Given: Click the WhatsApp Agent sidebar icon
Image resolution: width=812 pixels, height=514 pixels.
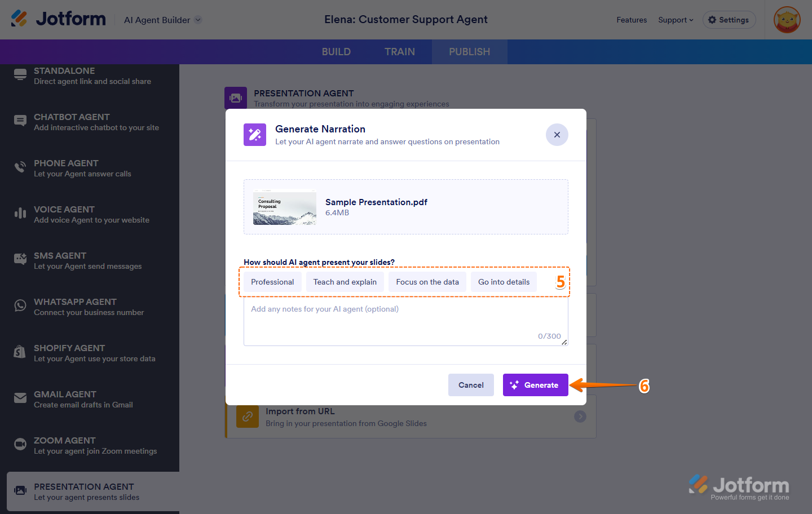Looking at the screenshot, I should pyautogui.click(x=20, y=305).
